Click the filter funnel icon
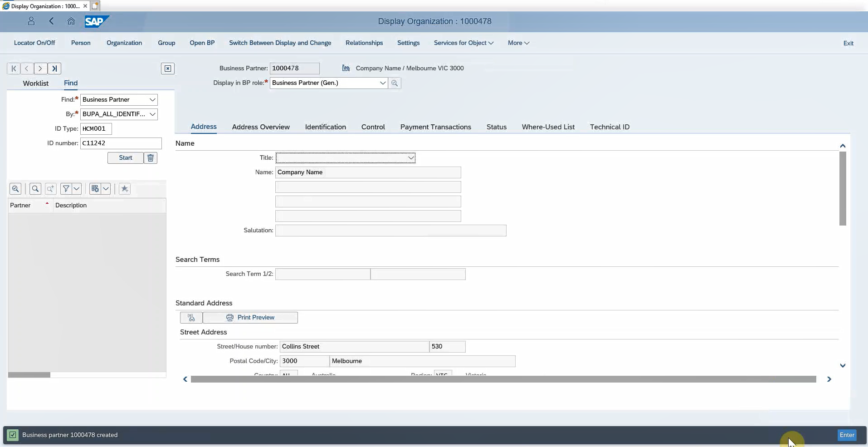This screenshot has height=447, width=868. pyautogui.click(x=66, y=189)
